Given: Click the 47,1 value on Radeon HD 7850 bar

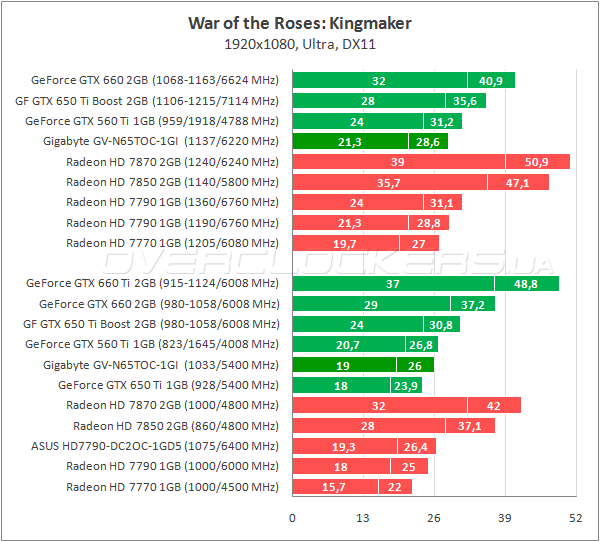Looking at the screenshot, I should [518, 182].
